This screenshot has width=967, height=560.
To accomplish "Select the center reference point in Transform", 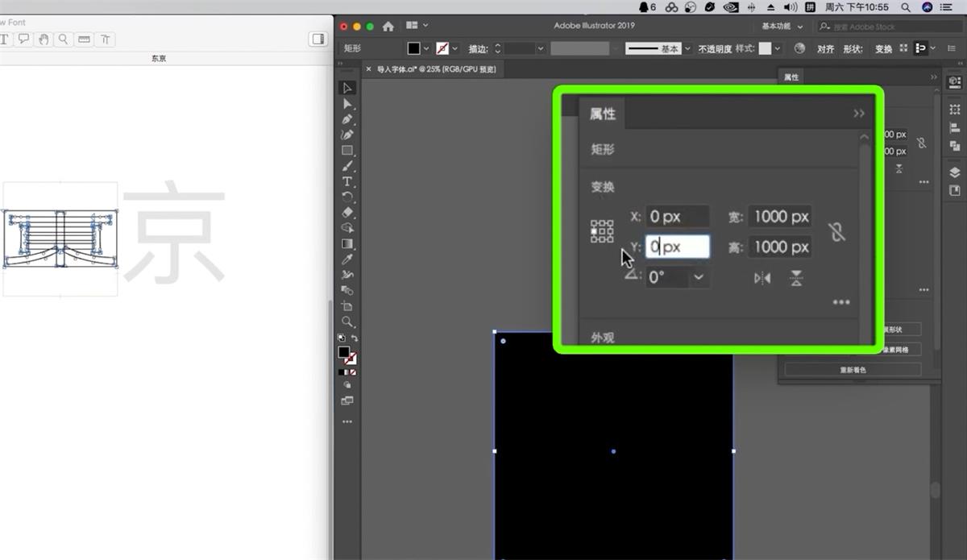I will 600,231.
